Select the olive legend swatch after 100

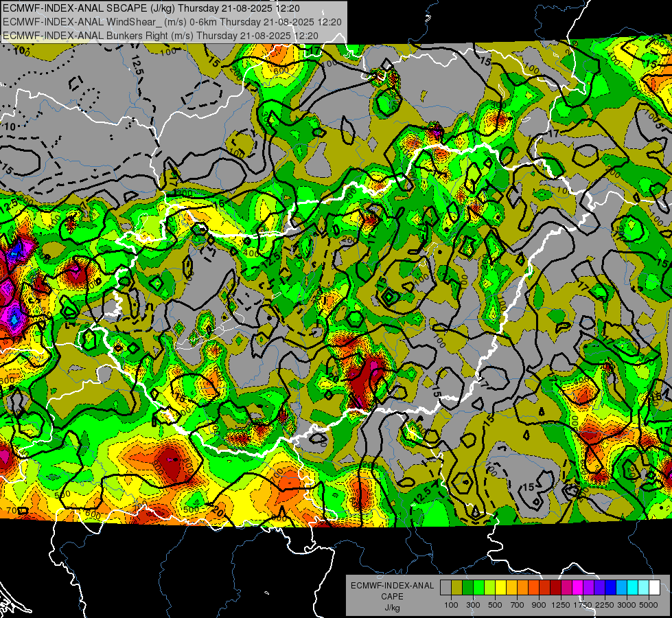457,588
